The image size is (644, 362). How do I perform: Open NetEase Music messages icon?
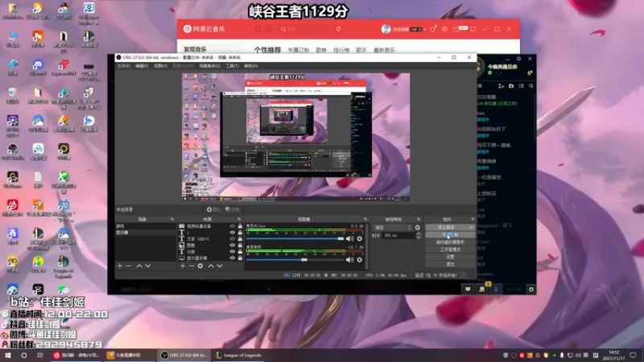point(456,29)
